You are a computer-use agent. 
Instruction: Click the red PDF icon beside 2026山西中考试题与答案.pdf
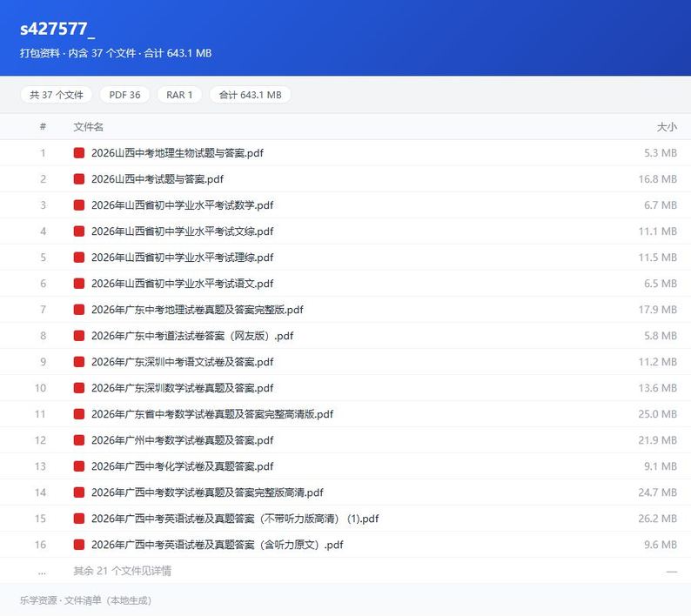pyautogui.click(x=79, y=179)
